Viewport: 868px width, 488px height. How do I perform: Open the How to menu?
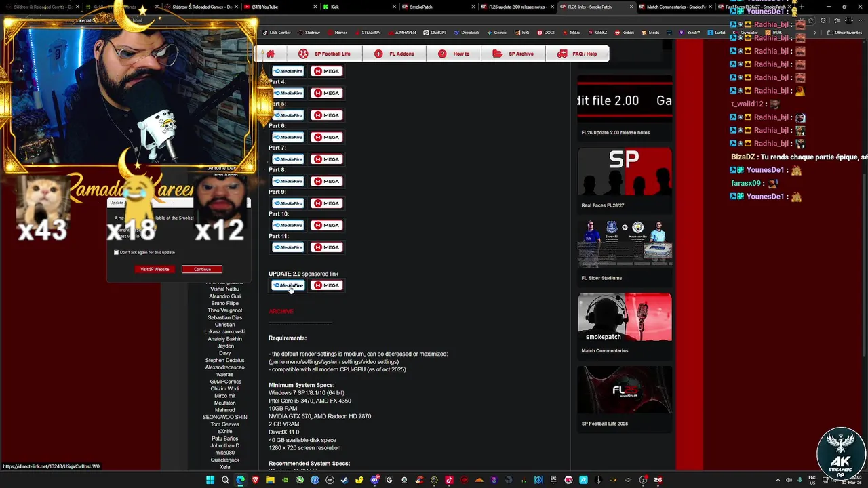[454, 54]
